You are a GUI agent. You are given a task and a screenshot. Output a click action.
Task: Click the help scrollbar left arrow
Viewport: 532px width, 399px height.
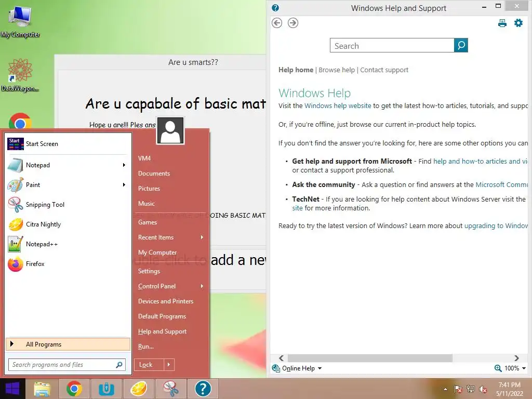281,358
